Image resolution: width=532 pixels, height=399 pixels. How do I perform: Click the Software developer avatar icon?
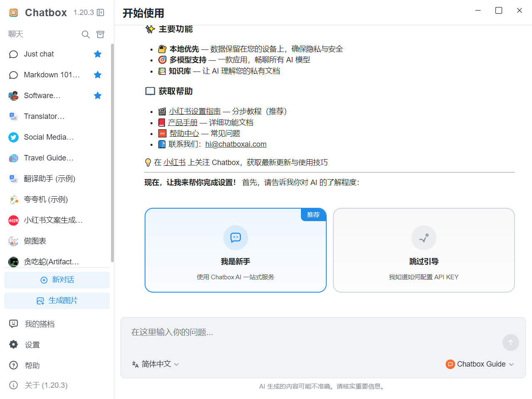[13, 96]
